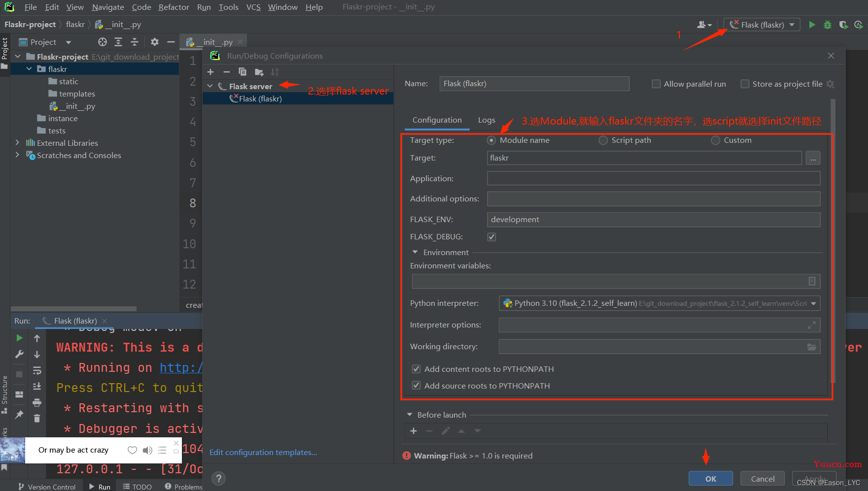Open the Navigate menu
This screenshot has width=868, height=491.
[108, 7]
